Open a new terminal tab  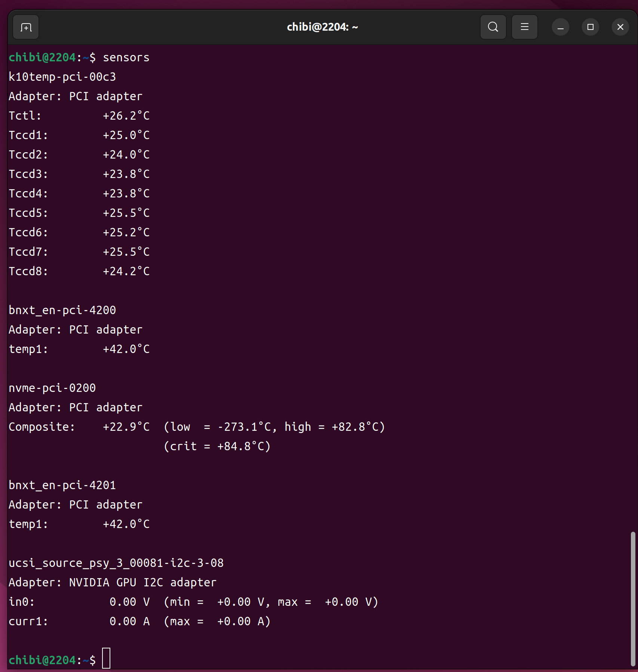[26, 27]
